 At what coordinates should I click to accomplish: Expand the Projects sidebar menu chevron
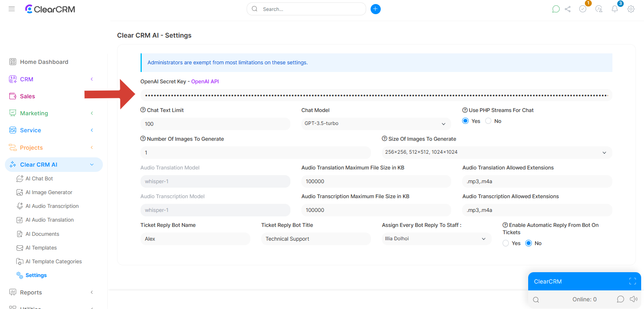(92, 148)
